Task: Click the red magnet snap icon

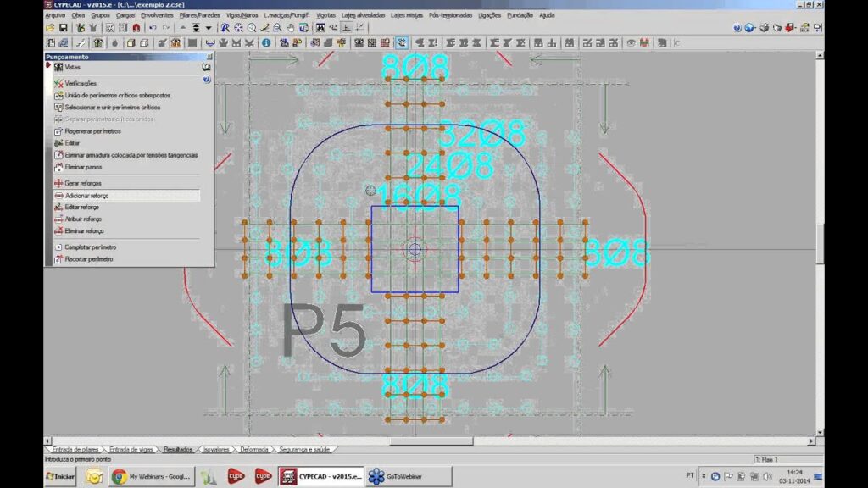Action: (136, 28)
